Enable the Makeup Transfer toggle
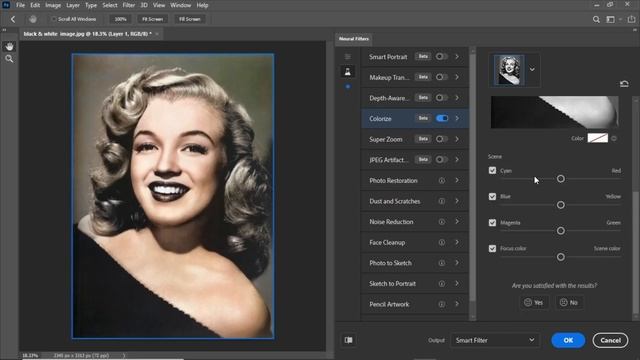The width and height of the screenshot is (640, 360). click(442, 77)
